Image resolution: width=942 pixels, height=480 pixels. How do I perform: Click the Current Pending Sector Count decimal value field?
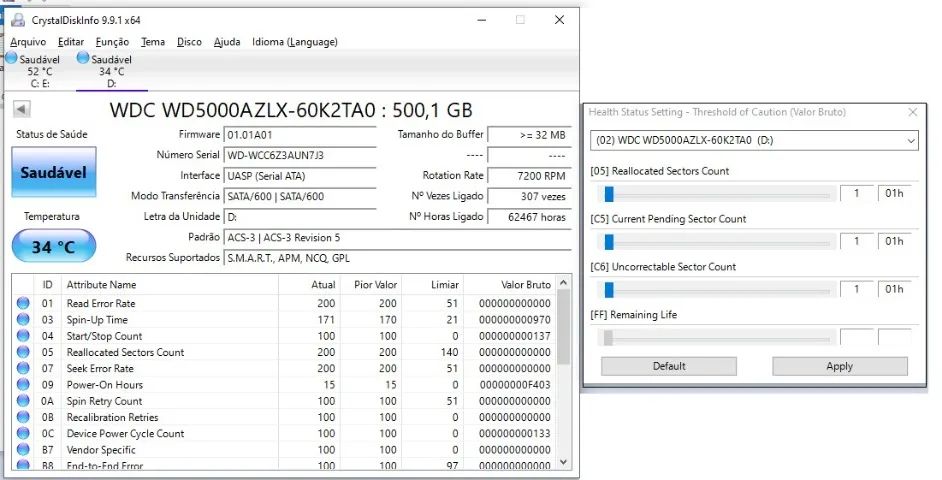[857, 242]
